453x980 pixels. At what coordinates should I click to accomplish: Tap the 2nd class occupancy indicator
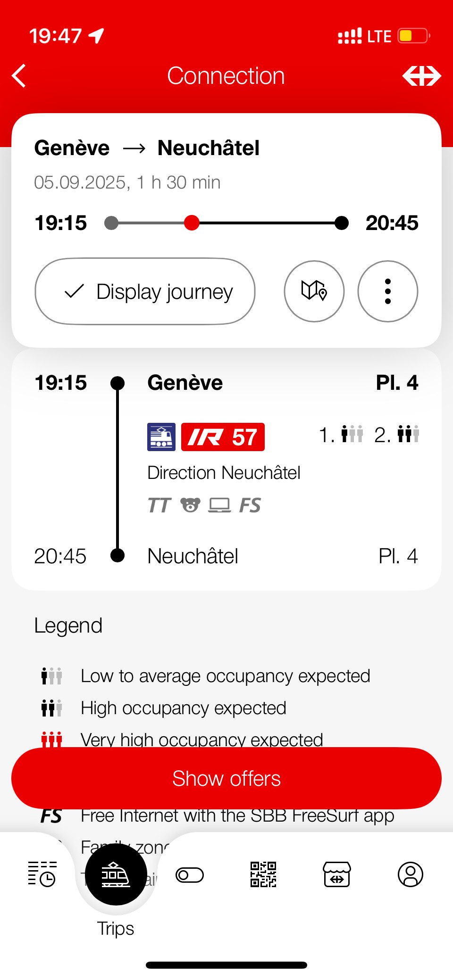coord(397,434)
